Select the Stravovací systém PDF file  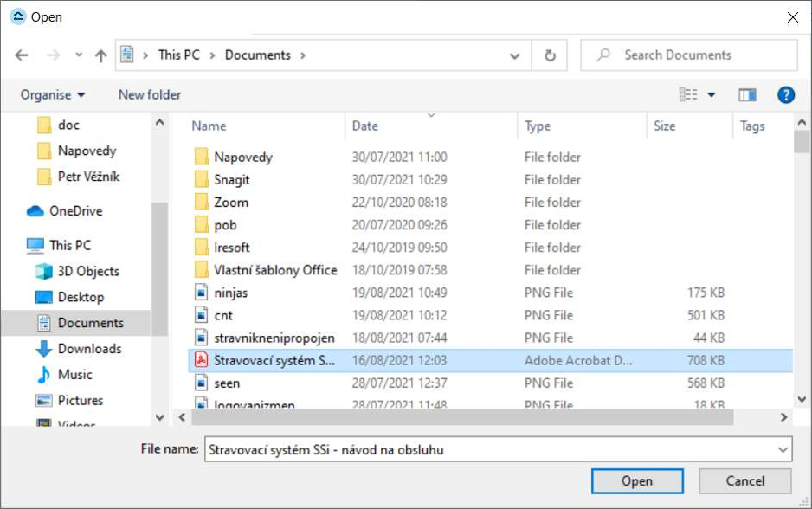click(x=490, y=360)
